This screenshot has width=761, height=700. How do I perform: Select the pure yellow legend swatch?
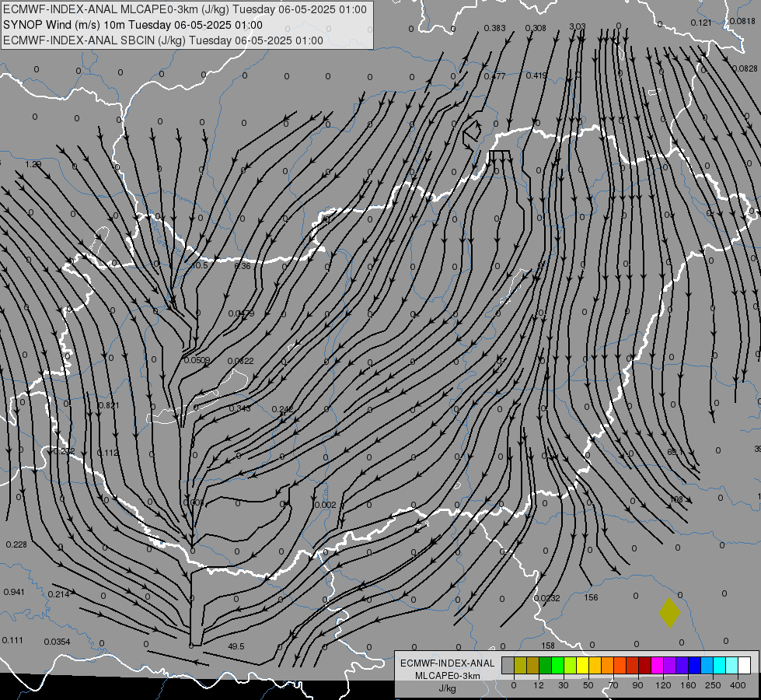point(582,665)
